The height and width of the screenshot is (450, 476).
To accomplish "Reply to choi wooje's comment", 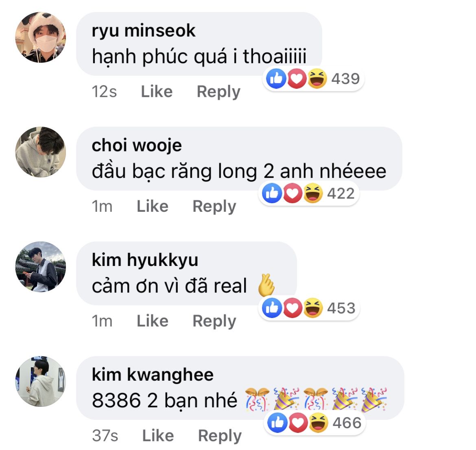I will click(x=214, y=207).
